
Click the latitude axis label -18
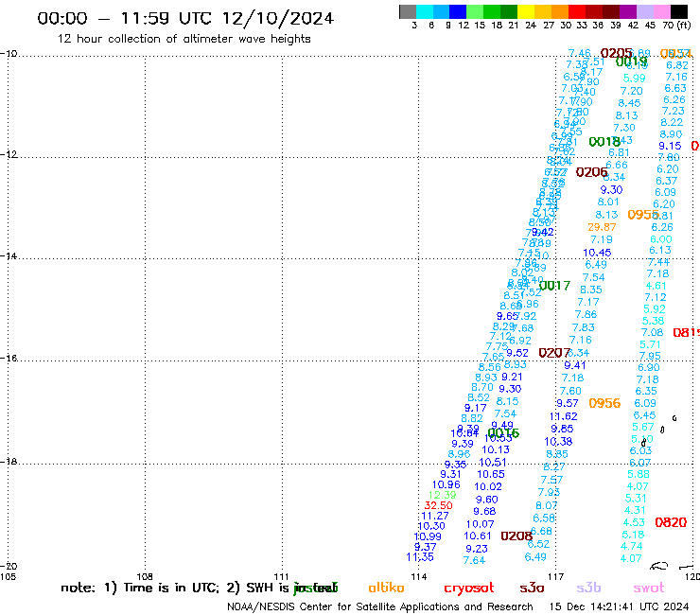pos(9,462)
